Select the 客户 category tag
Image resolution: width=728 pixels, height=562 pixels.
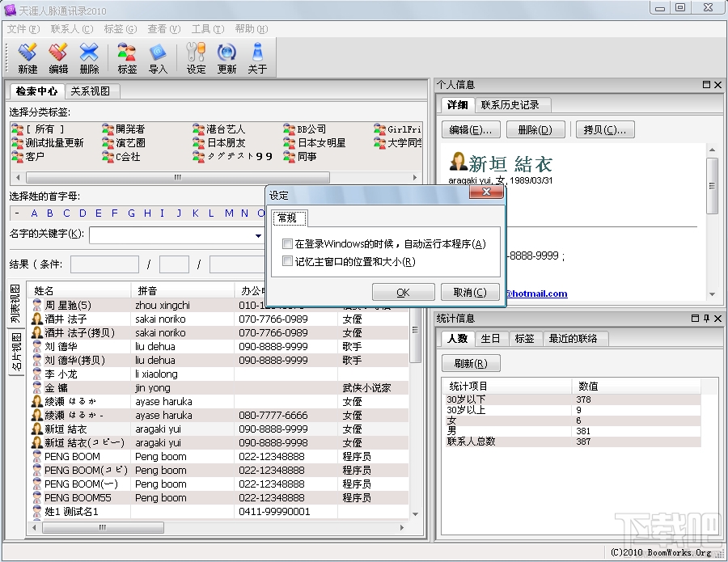click(28, 156)
